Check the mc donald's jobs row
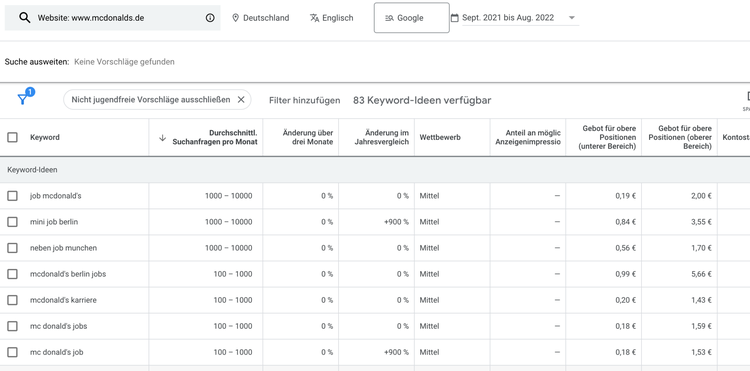This screenshot has height=371, width=750. coord(12,326)
